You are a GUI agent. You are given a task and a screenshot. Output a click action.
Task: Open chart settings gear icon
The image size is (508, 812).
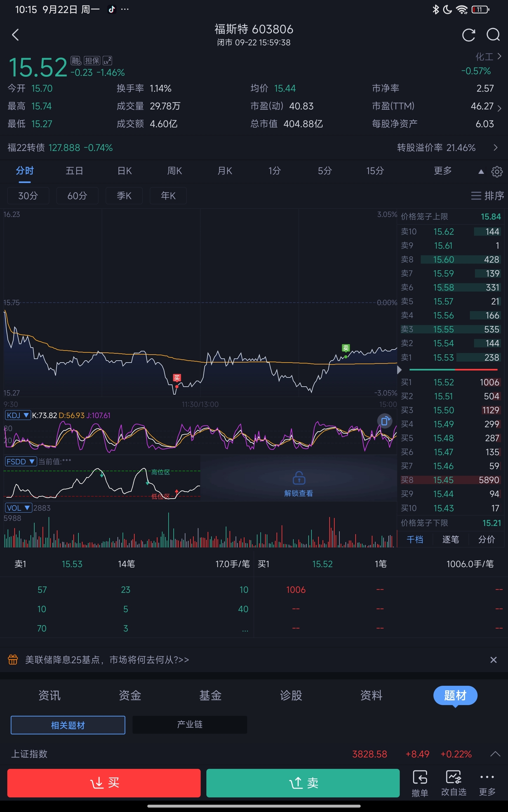click(497, 172)
